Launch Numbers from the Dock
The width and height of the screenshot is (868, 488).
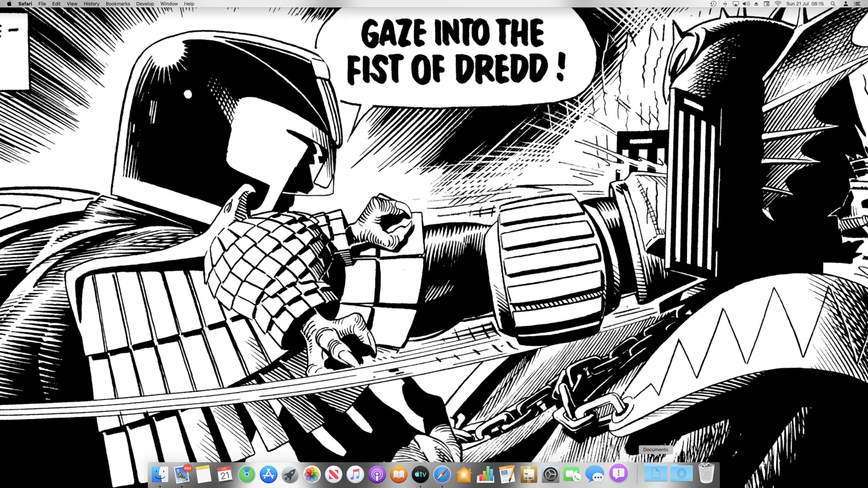[485, 474]
